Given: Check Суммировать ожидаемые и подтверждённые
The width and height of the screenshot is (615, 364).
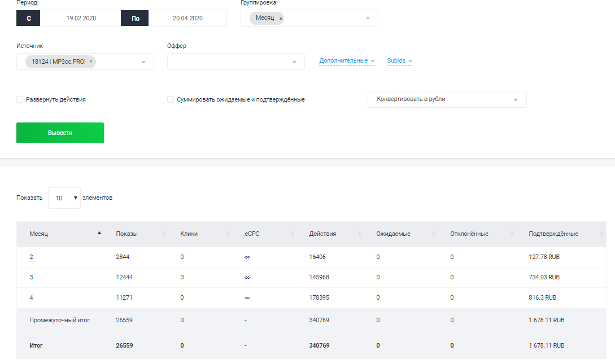Looking at the screenshot, I should pos(171,99).
